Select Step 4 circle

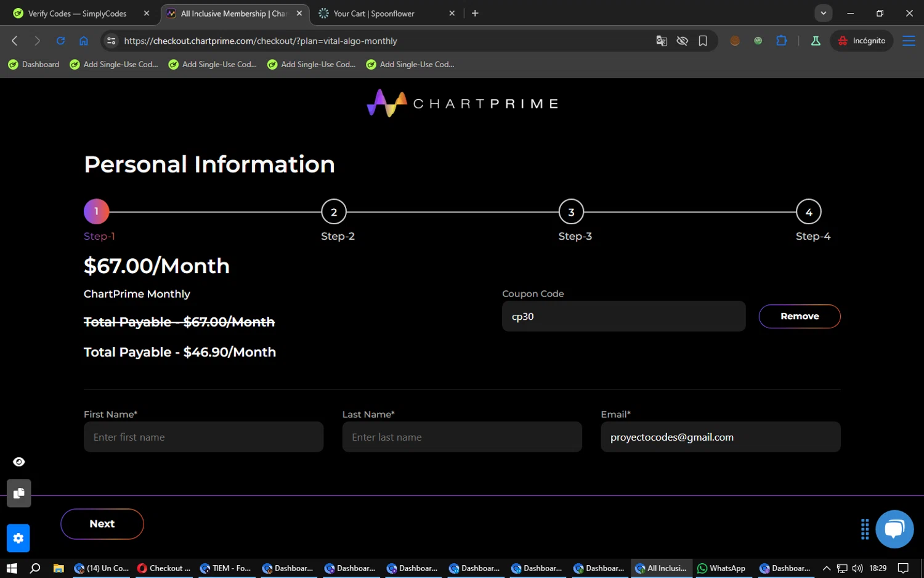[x=808, y=212]
